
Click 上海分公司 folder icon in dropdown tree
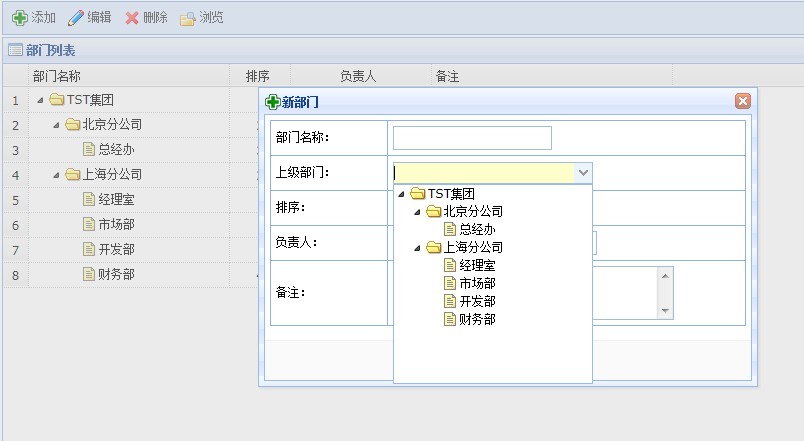434,247
